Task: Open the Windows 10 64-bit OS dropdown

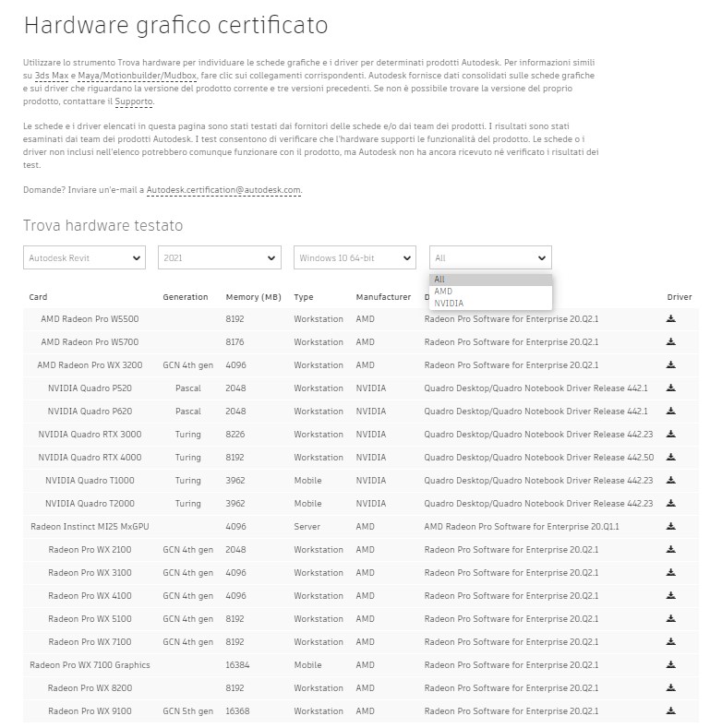Action: click(x=355, y=257)
